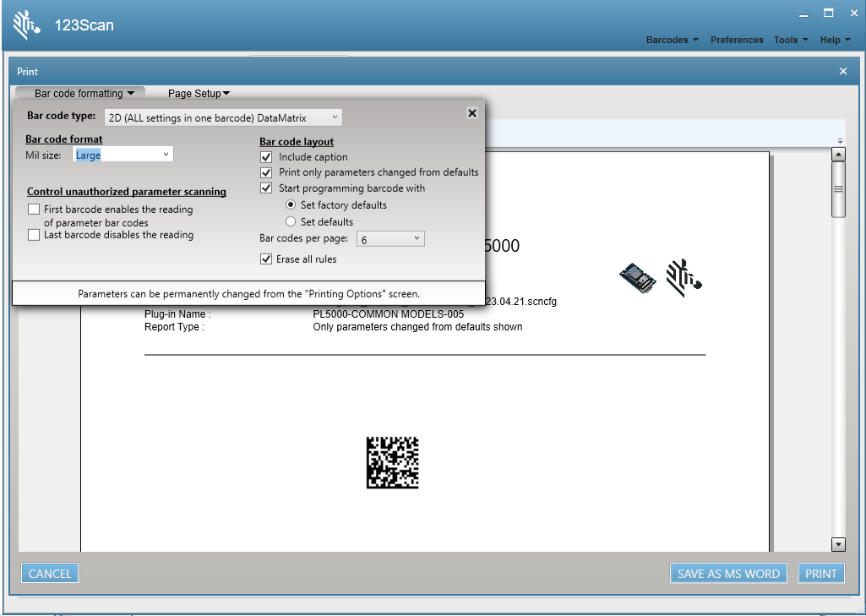This screenshot has height=616, width=866.
Task: Toggle the Erase all rules checkbox
Action: tap(266, 259)
